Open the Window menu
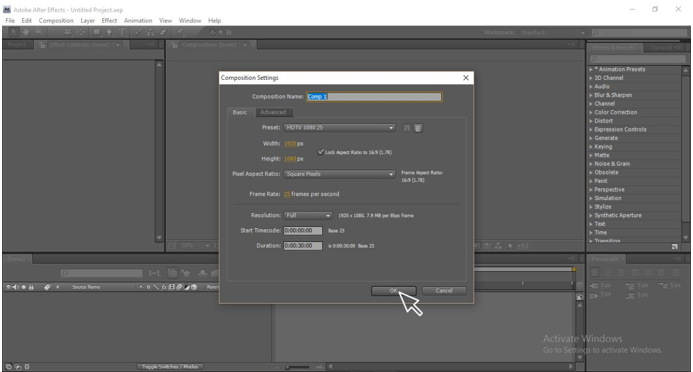Image resolution: width=693 pixels, height=372 pixels. tap(190, 20)
